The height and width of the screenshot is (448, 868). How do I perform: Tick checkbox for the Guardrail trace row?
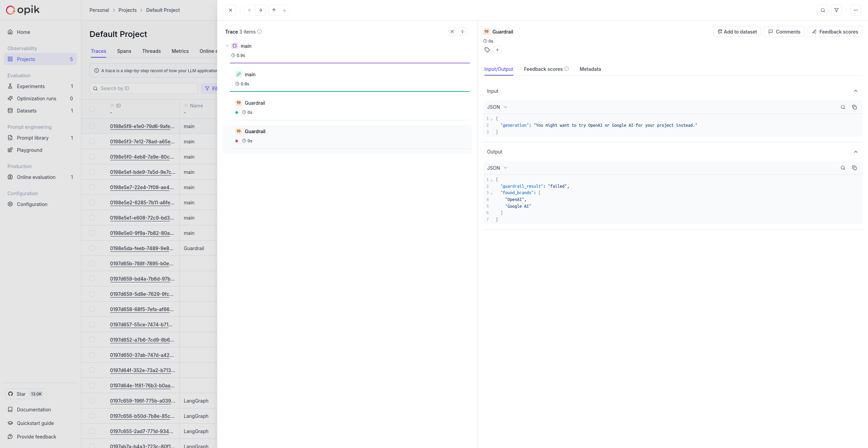(92, 248)
